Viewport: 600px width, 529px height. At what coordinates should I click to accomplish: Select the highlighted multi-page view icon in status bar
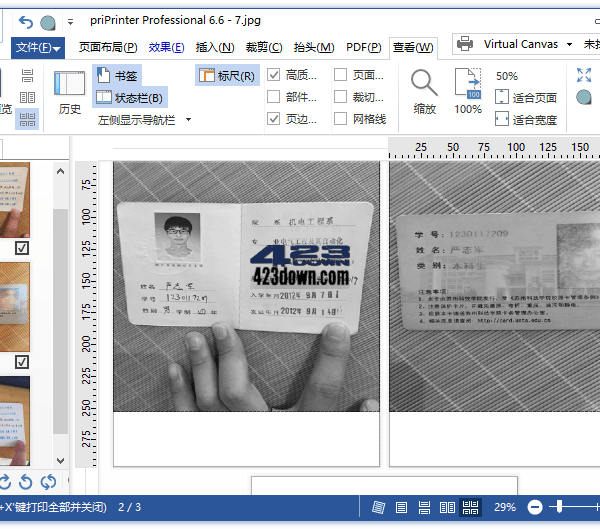[x=470, y=507]
